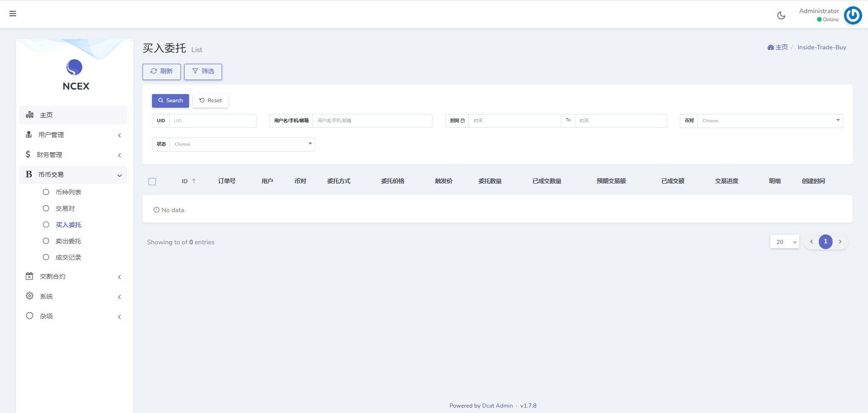The width and height of the screenshot is (868, 413).
Task: Switch to dark mode via moon icon
Action: tap(781, 15)
